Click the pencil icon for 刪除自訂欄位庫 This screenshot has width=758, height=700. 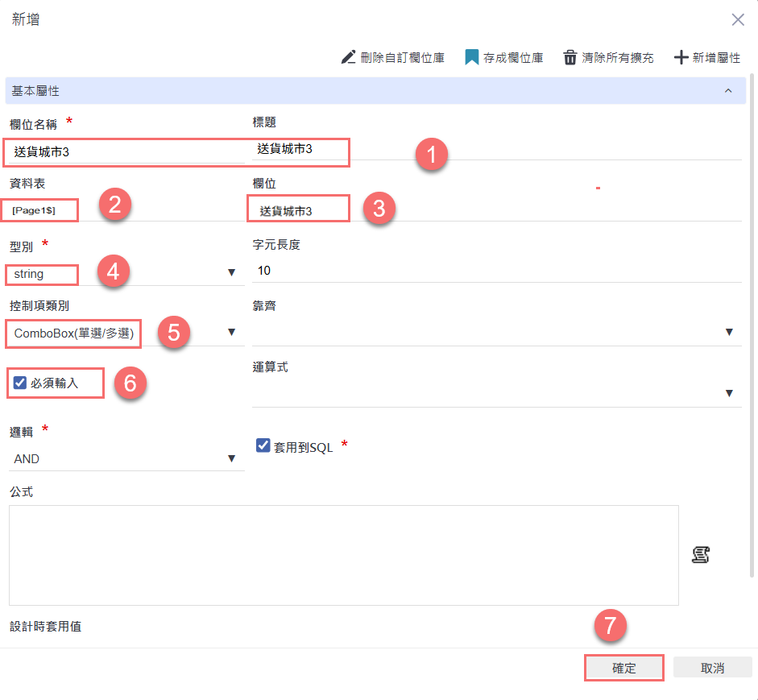click(348, 57)
